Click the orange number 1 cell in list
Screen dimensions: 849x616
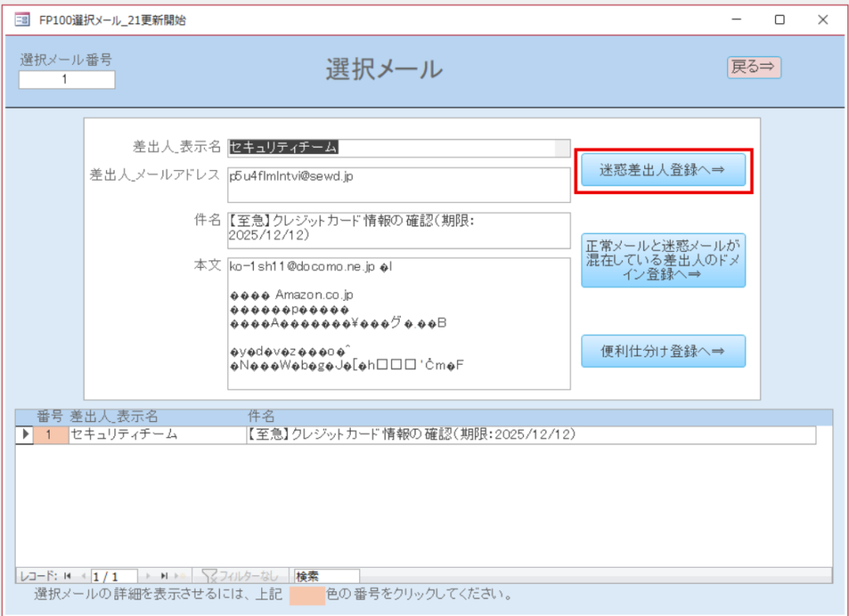[50, 434]
